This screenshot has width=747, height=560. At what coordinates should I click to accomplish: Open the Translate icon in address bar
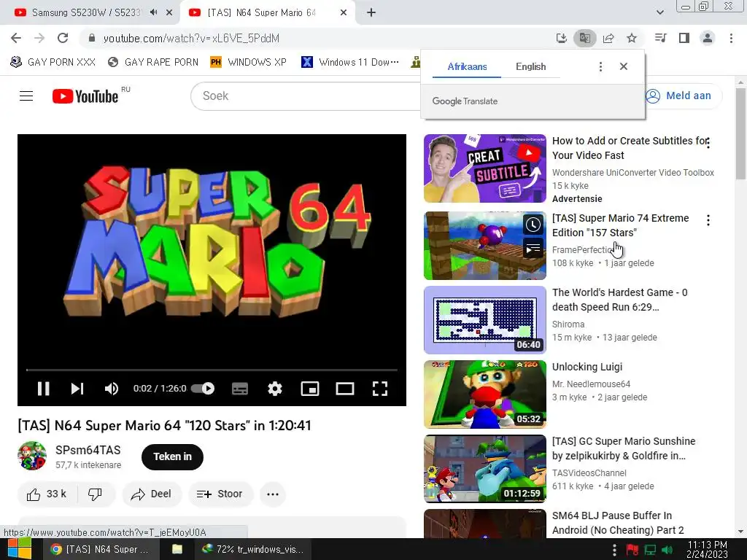(584, 38)
